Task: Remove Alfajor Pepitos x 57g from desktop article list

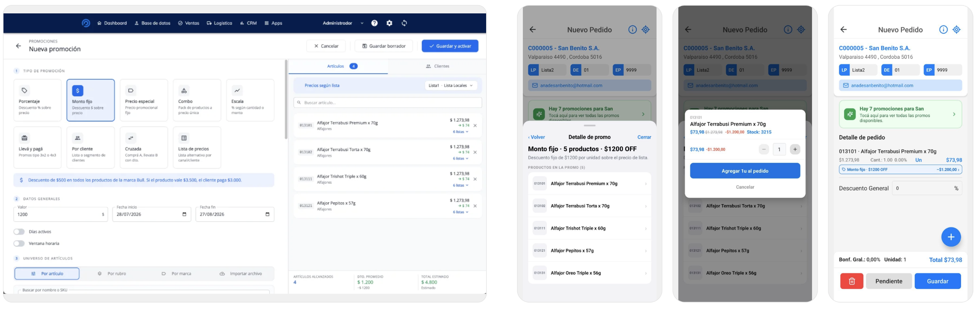Action: [475, 206]
